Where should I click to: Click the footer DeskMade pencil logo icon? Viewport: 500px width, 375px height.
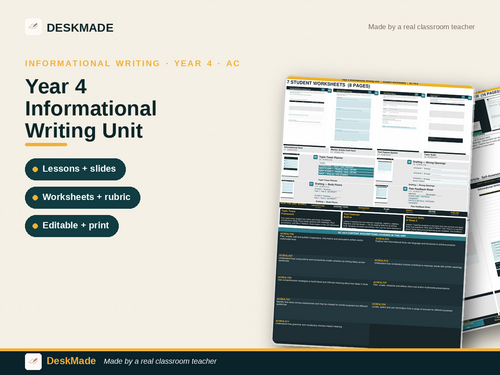33,362
